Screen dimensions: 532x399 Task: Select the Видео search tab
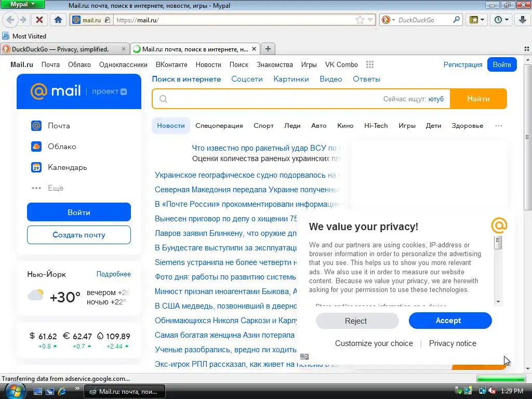click(x=331, y=79)
